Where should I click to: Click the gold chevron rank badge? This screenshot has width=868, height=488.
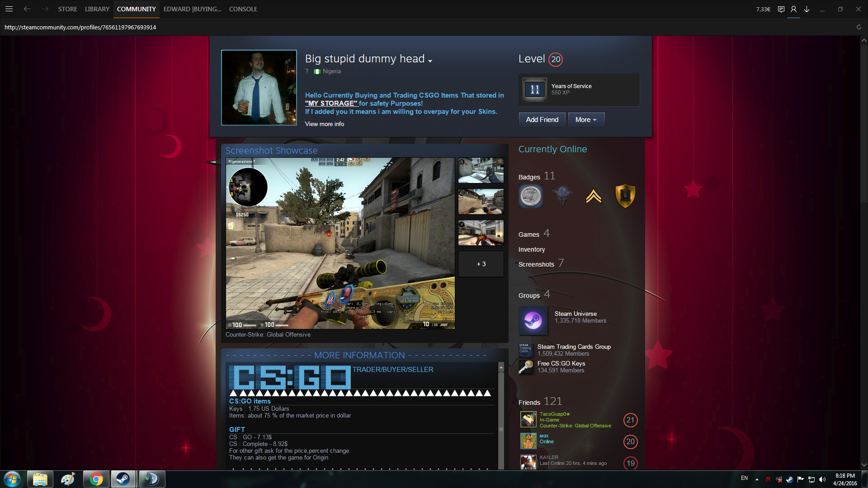tap(594, 196)
